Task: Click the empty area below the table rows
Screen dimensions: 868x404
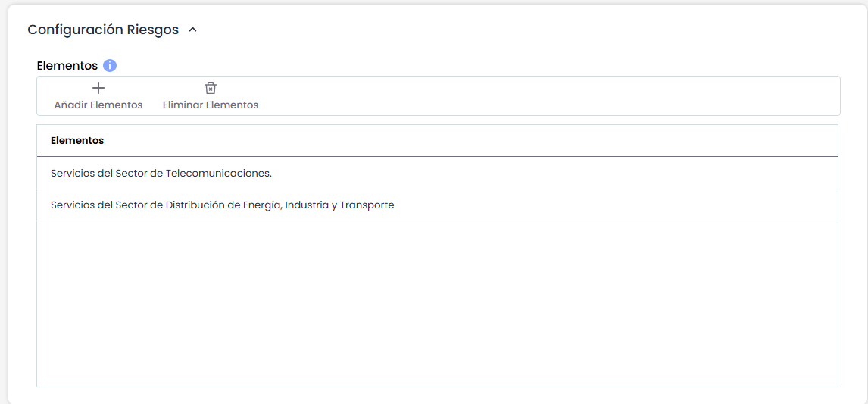Action: [x=437, y=303]
